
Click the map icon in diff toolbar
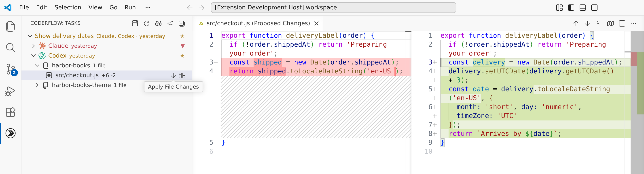pos(610,23)
